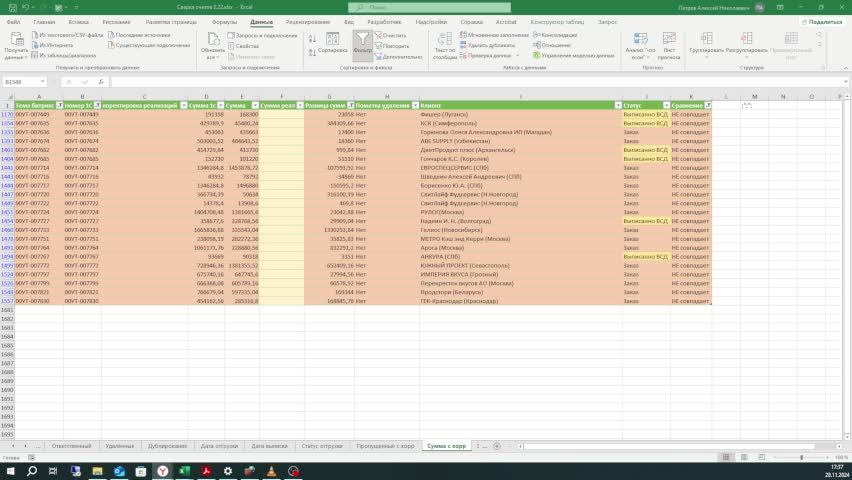Open Последние источники (Recent Sources)
852x480 pixels.
[139, 35]
